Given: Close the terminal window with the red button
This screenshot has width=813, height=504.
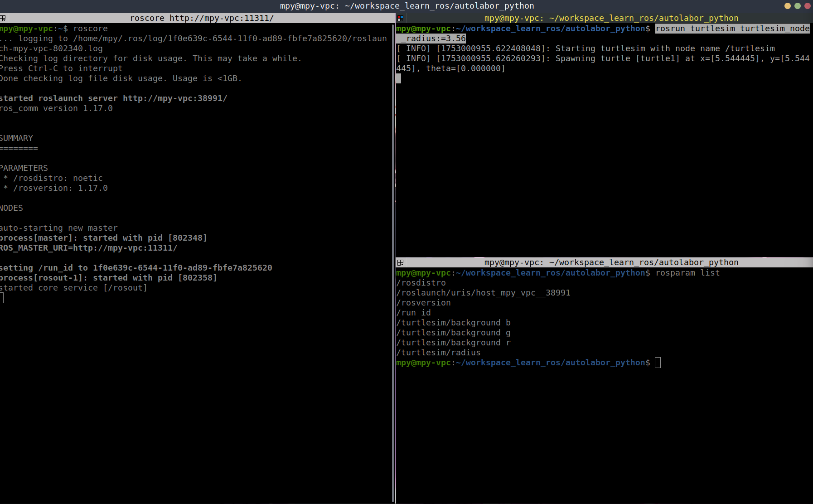Looking at the screenshot, I should coord(807,6).
